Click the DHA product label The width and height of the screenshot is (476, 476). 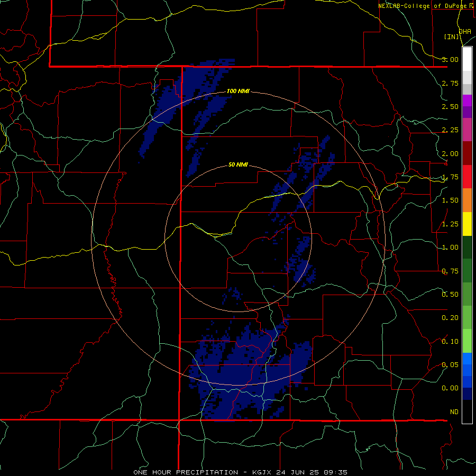coord(465,31)
